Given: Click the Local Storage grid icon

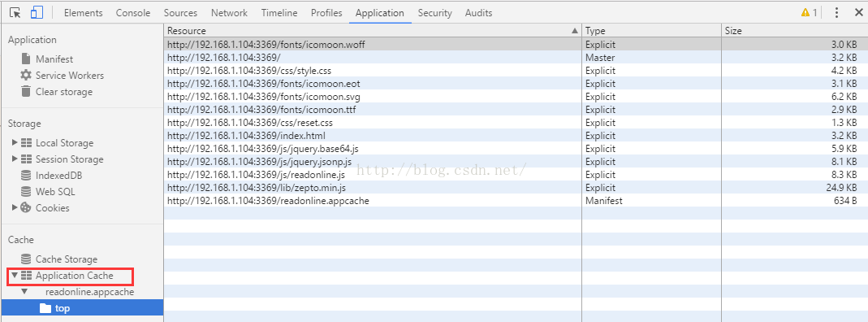Looking at the screenshot, I should [26, 142].
